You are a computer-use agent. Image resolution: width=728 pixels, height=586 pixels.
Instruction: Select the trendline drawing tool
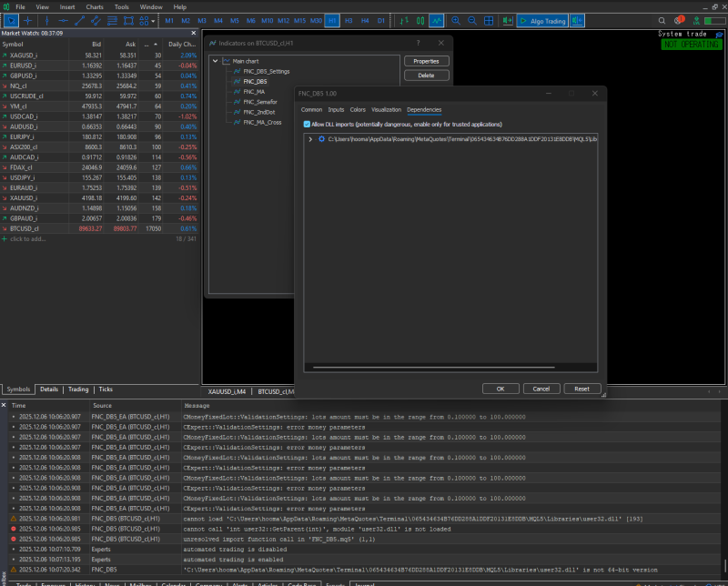point(80,20)
